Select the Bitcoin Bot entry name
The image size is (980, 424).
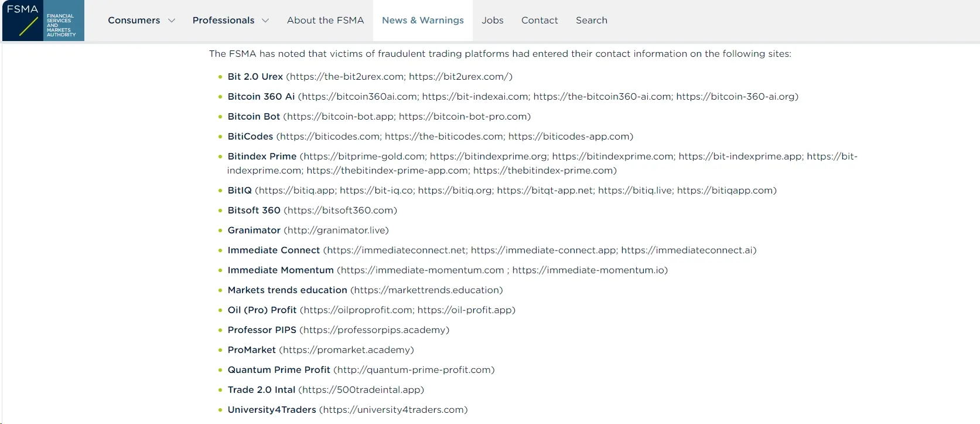[x=254, y=117]
